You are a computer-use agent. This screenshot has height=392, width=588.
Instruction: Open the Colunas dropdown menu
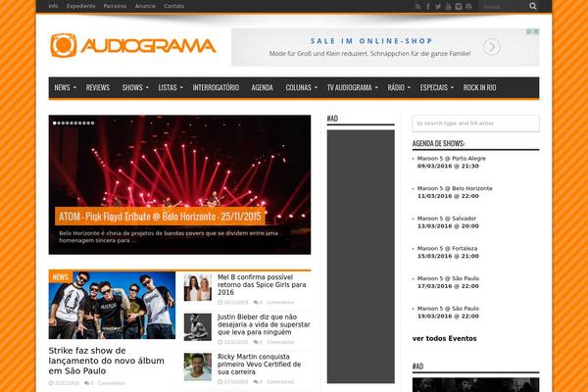pos(301,87)
